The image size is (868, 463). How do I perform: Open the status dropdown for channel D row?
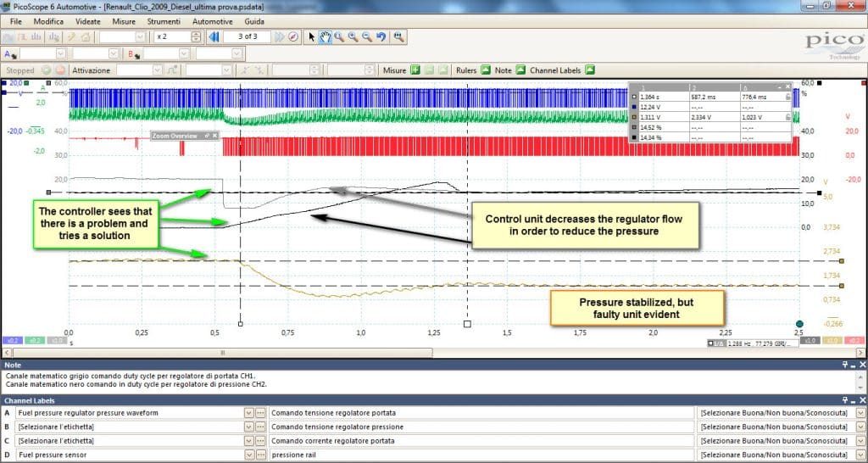(860, 455)
